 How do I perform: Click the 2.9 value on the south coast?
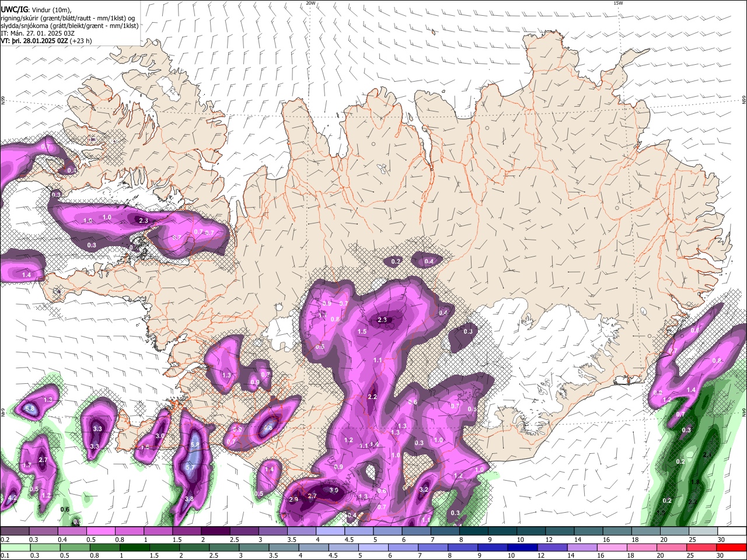coord(294,499)
